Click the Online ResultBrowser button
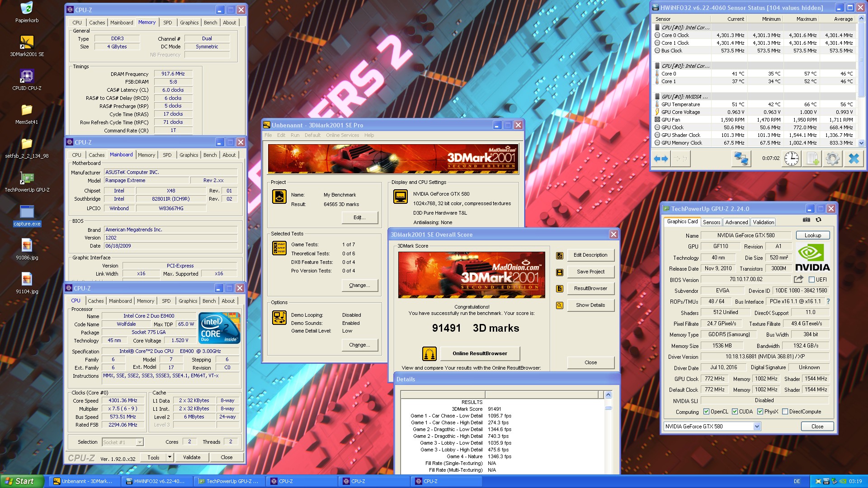The width and height of the screenshot is (868, 488). (x=480, y=353)
